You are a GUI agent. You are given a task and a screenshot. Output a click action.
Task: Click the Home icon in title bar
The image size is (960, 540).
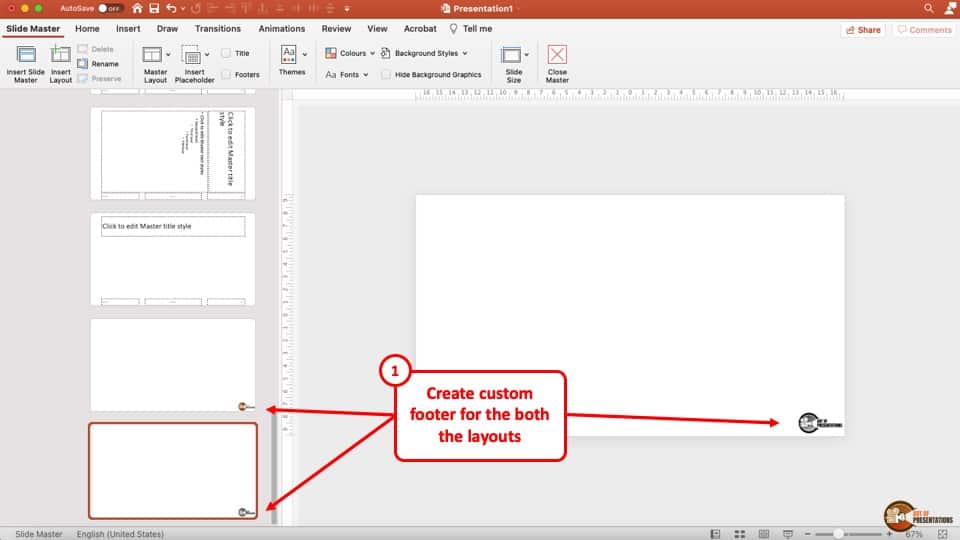[x=137, y=9]
